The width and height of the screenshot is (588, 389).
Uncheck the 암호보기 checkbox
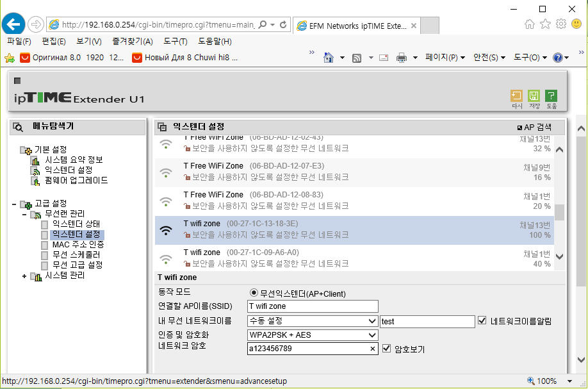pyautogui.click(x=386, y=349)
